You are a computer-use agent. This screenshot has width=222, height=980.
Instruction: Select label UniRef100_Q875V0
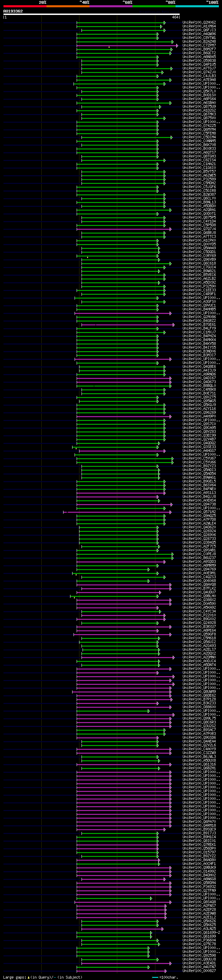click(199, 118)
